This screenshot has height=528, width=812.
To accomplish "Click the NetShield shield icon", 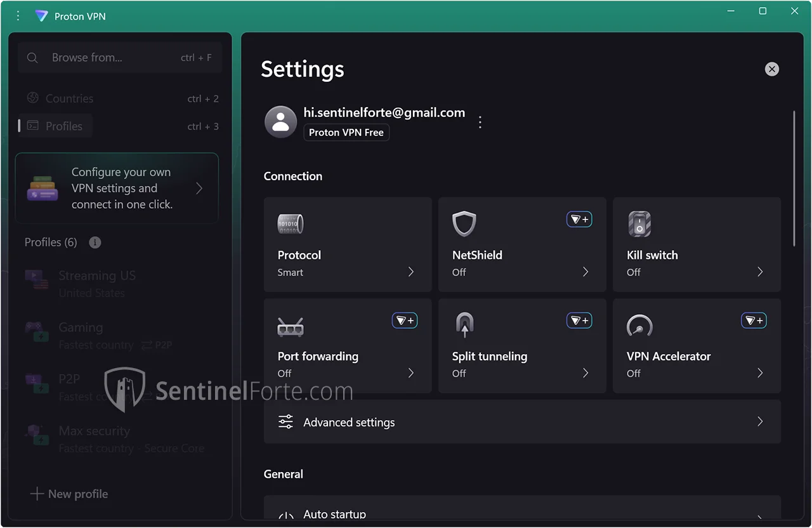I will [464, 224].
